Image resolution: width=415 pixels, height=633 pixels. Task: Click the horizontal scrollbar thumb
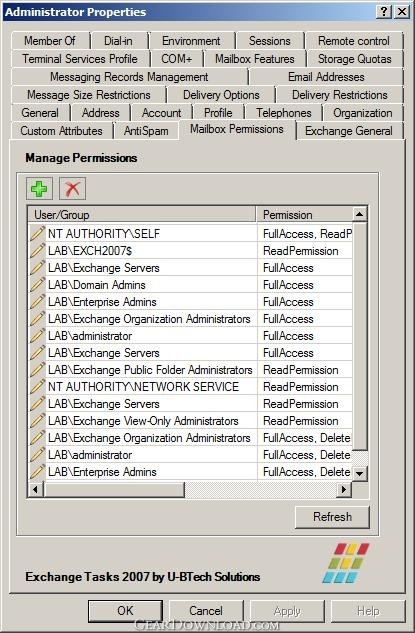click(x=114, y=489)
